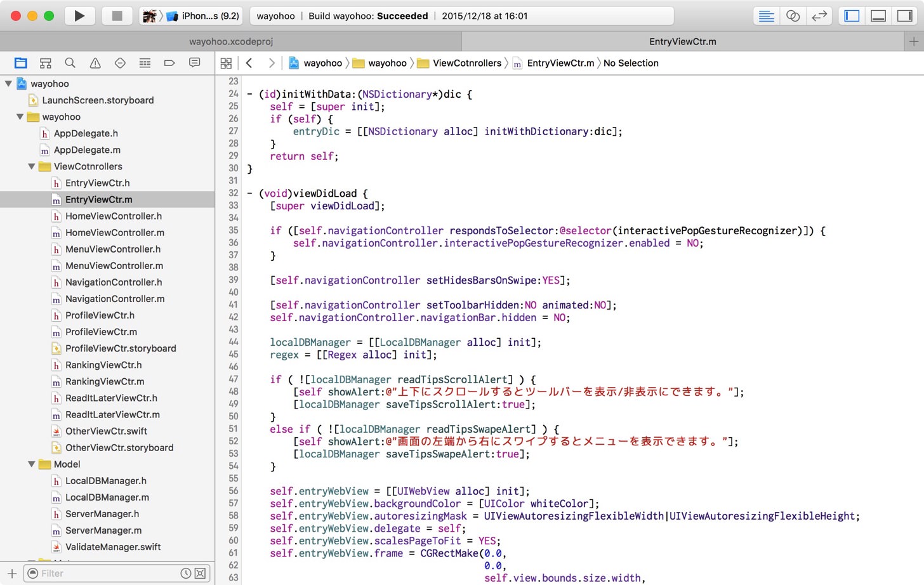
Task: Collapse the Model group
Action: click(32, 464)
